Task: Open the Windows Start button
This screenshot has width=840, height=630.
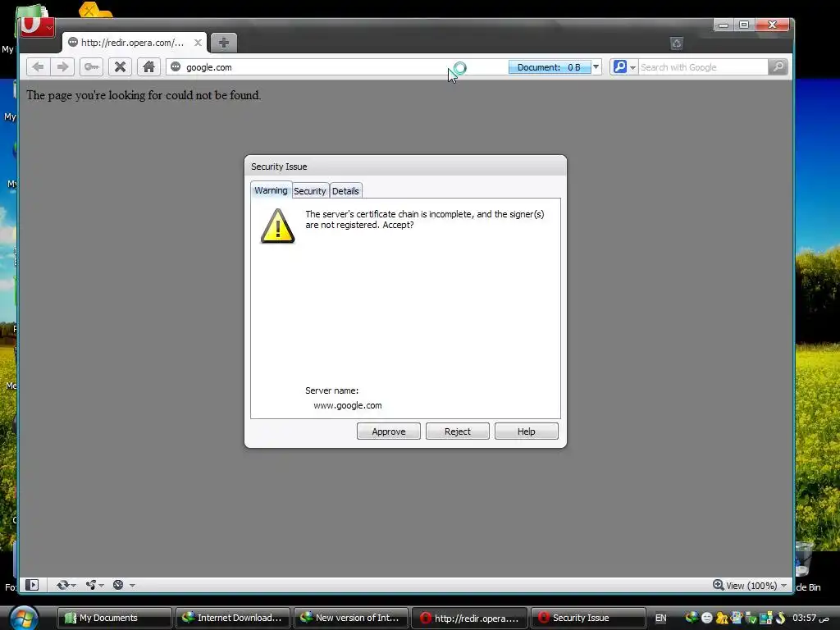Action: pos(24,619)
